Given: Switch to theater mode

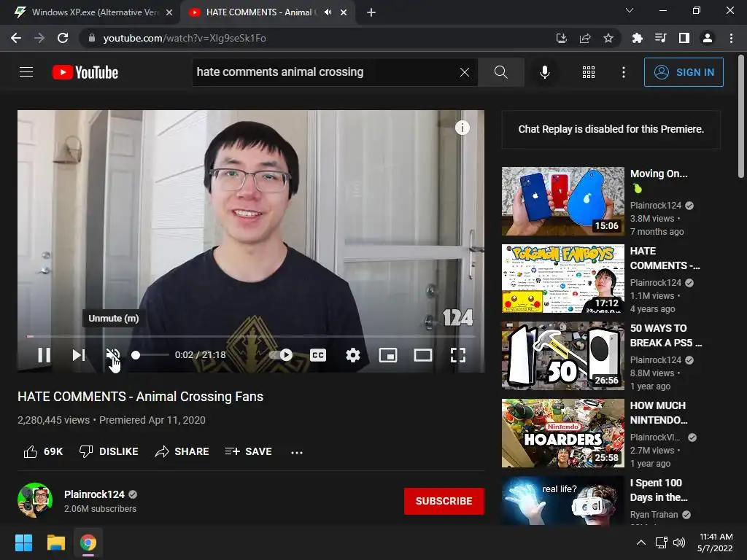Looking at the screenshot, I should pos(422,355).
